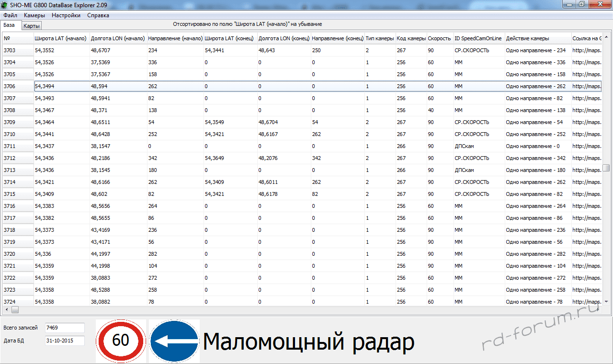Sort by Долгота LON (конец) column header
This screenshot has width=613, height=364.
284,38
